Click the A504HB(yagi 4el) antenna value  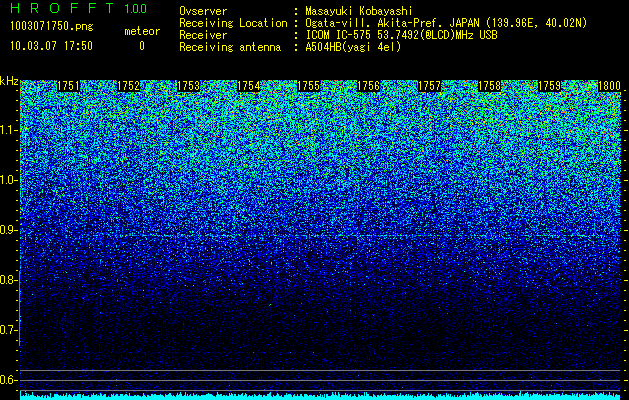pos(353,47)
